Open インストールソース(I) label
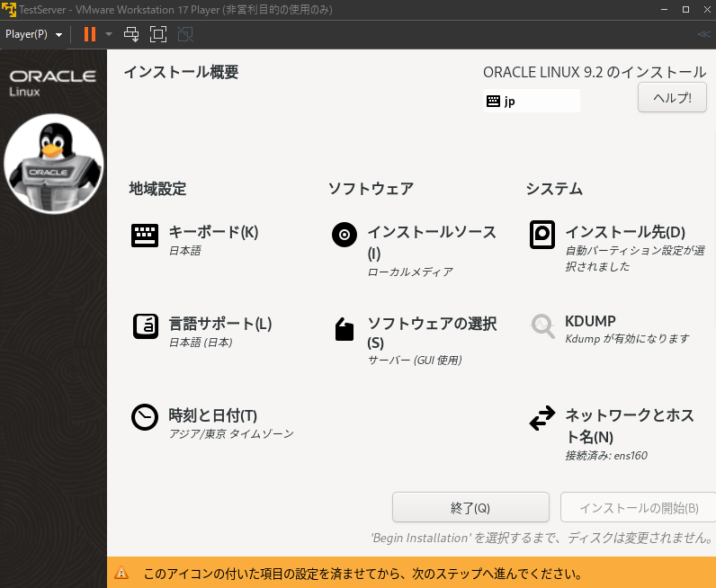 [x=432, y=243]
